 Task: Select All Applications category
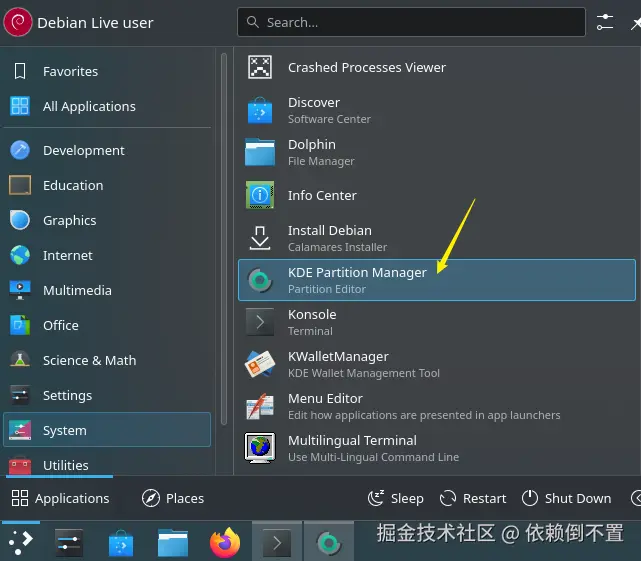107,106
